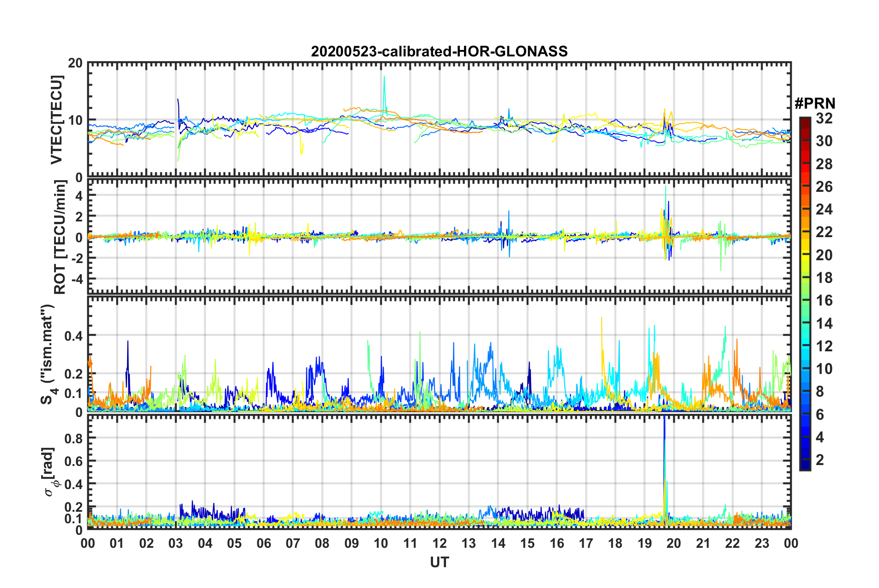Viewport: 879px width, 588px height.
Task: Click x-axis tick label 12
Action: pos(439,543)
